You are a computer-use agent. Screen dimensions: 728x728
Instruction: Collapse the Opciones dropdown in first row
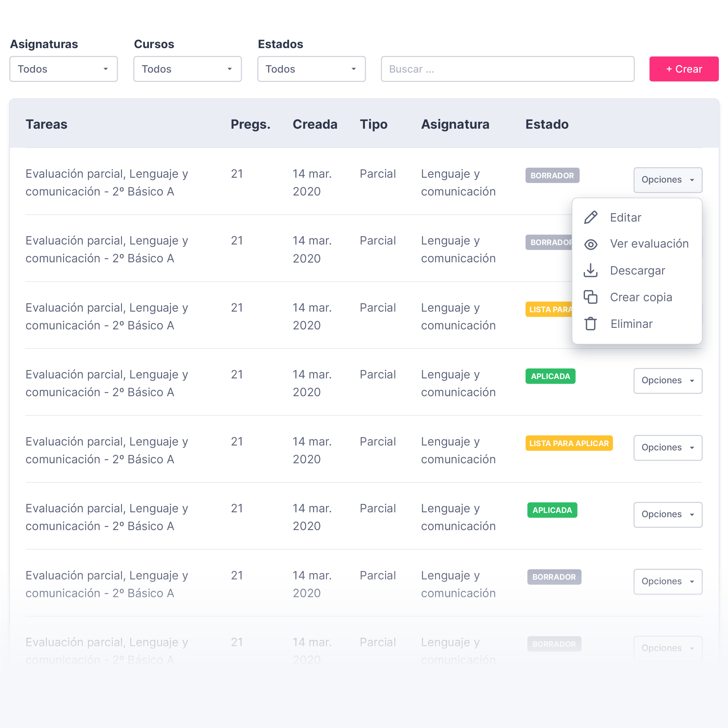pos(668,180)
